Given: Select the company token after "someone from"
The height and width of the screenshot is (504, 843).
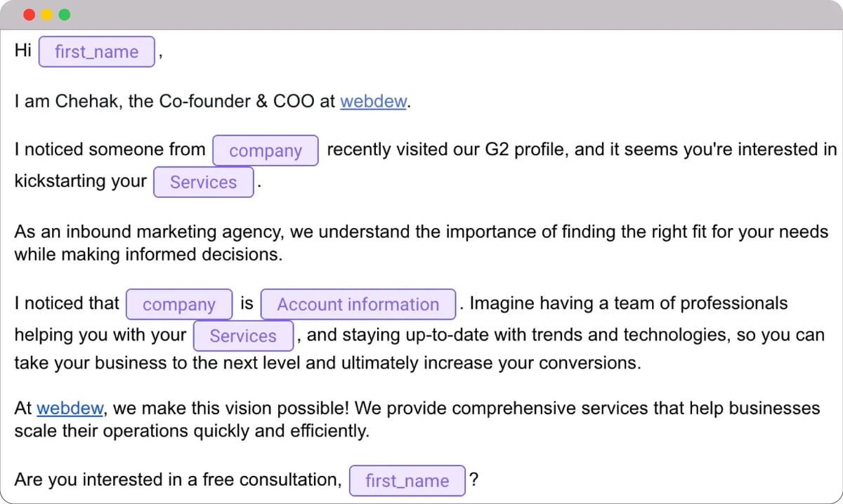Looking at the screenshot, I should pyautogui.click(x=266, y=151).
